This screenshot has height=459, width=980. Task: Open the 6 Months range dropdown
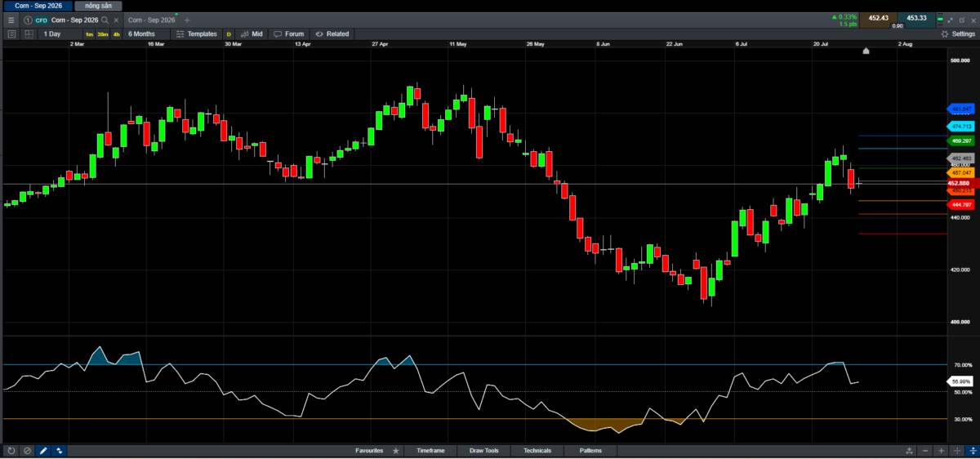(x=141, y=33)
